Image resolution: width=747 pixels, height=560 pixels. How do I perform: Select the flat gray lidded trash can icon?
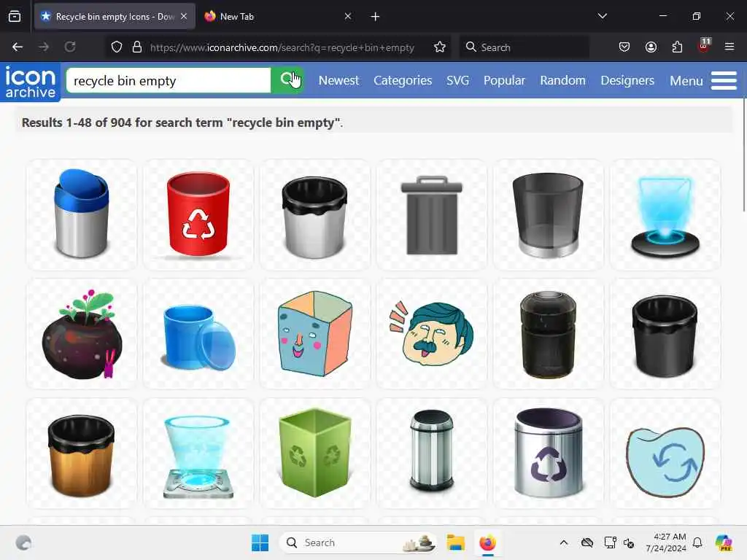(x=432, y=214)
